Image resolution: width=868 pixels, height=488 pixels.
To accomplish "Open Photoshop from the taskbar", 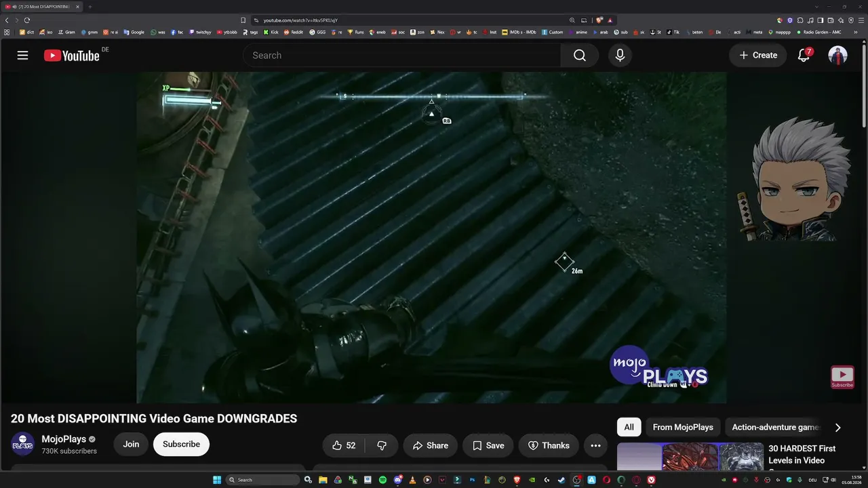I will [472, 480].
